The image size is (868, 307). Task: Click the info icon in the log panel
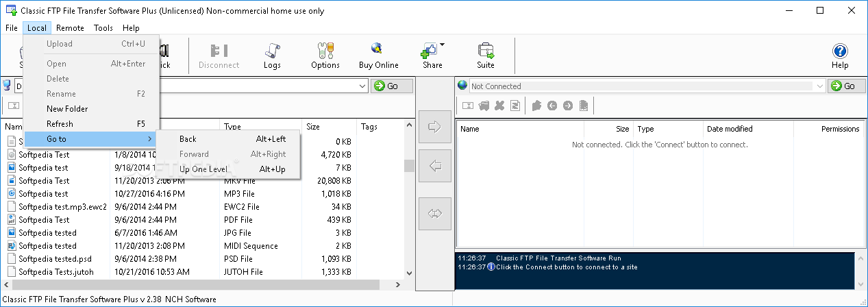click(491, 267)
